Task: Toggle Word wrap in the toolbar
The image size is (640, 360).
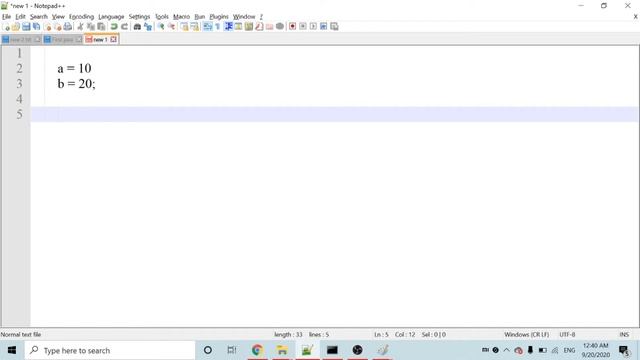Action: point(208,27)
